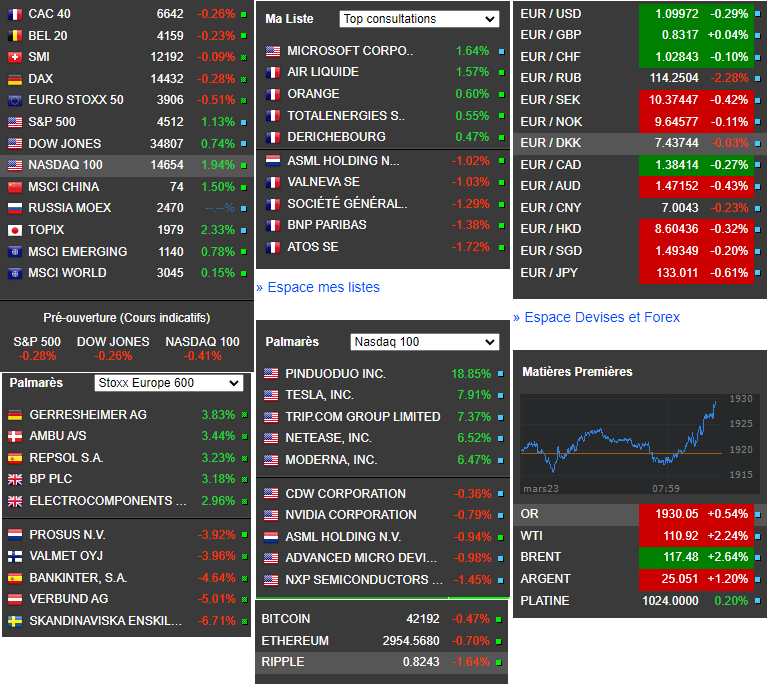This screenshot has height=687, width=772.
Task: Click MODERNA, INC. in Nasdaq Palmarès
Action: tap(331, 460)
